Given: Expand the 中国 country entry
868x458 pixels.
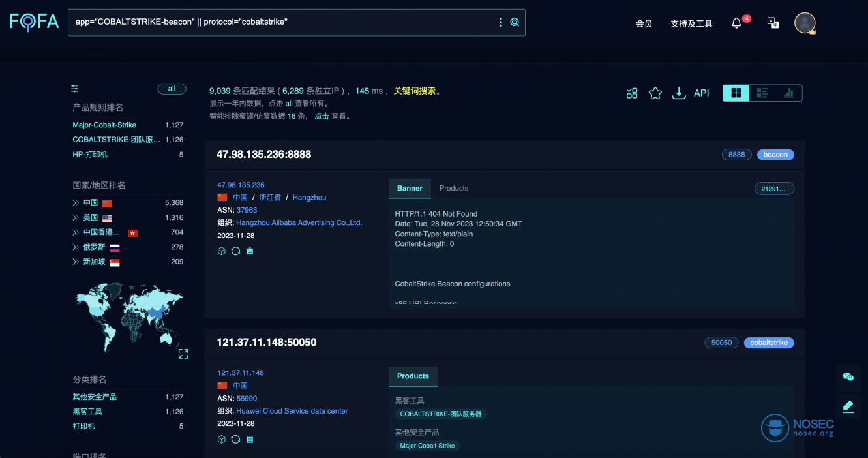Looking at the screenshot, I should coord(76,203).
